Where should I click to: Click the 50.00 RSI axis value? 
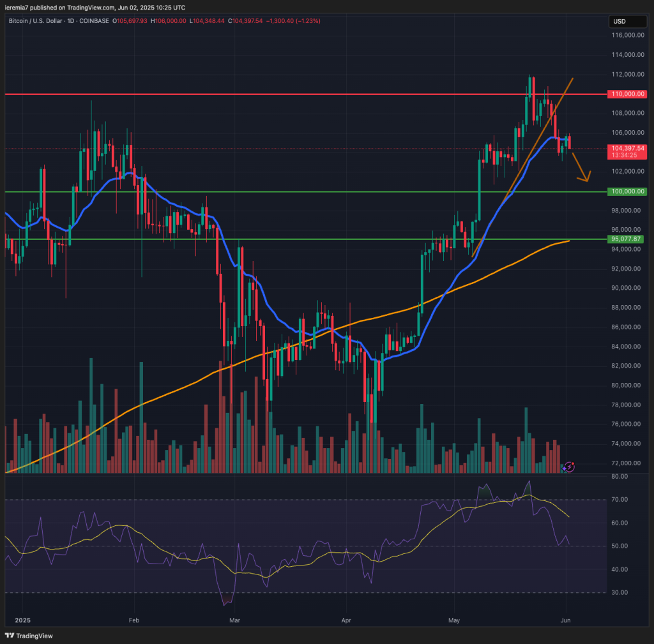tap(620, 546)
